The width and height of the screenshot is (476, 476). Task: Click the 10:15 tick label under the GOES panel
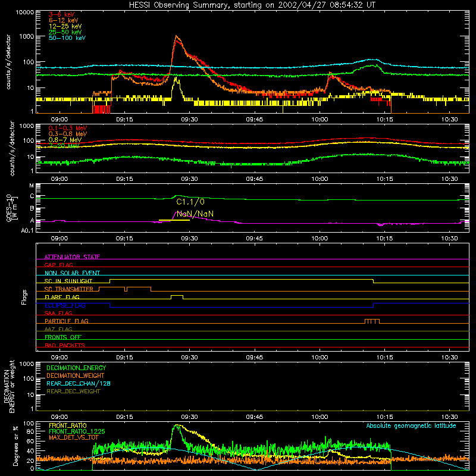pyautogui.click(x=384, y=239)
